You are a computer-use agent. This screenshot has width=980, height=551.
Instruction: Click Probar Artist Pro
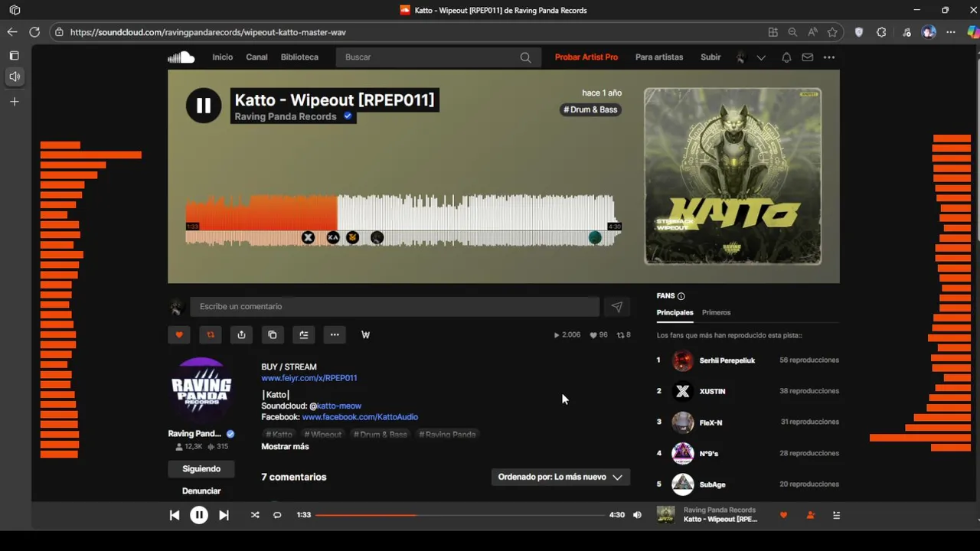(586, 57)
